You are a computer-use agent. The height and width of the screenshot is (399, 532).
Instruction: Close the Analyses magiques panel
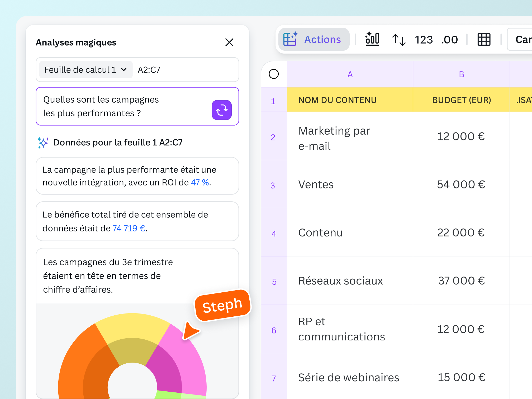[x=229, y=42]
